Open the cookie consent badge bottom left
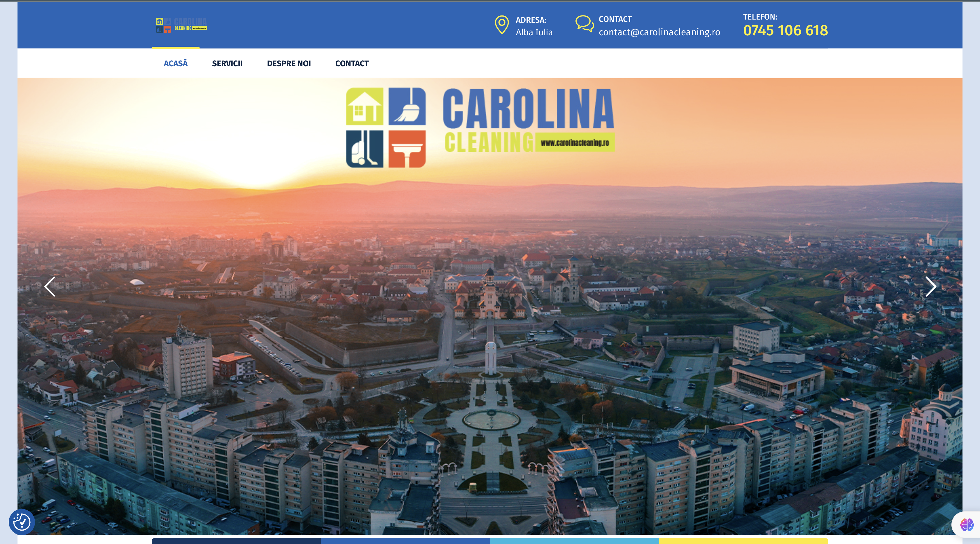Viewport: 980px width, 544px height. click(22, 522)
